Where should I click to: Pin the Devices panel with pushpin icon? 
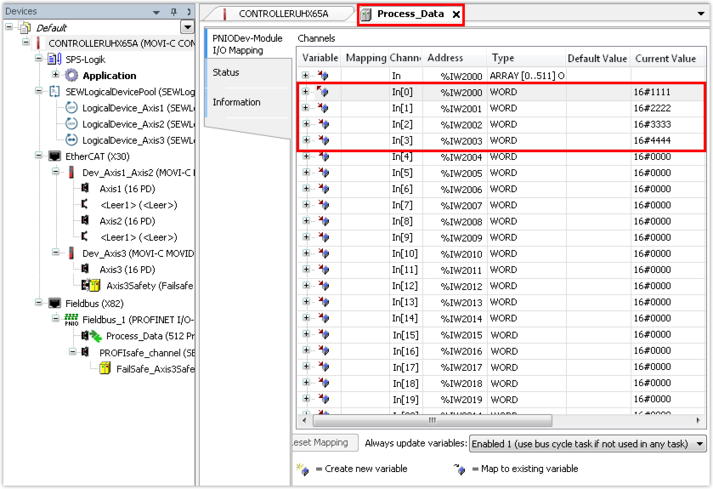172,11
